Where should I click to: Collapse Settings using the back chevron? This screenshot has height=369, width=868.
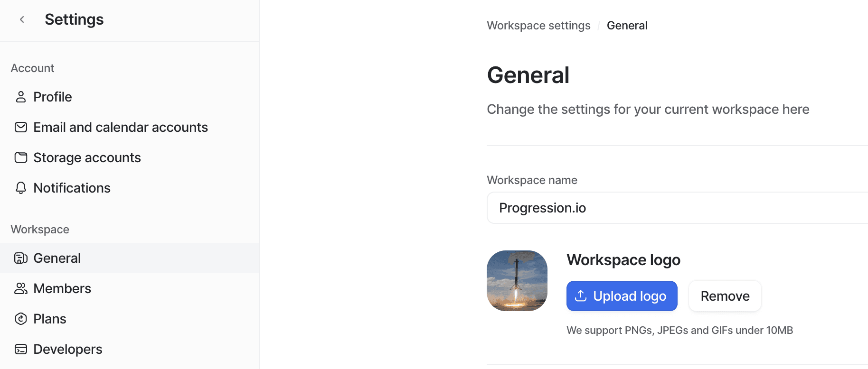coord(22,19)
